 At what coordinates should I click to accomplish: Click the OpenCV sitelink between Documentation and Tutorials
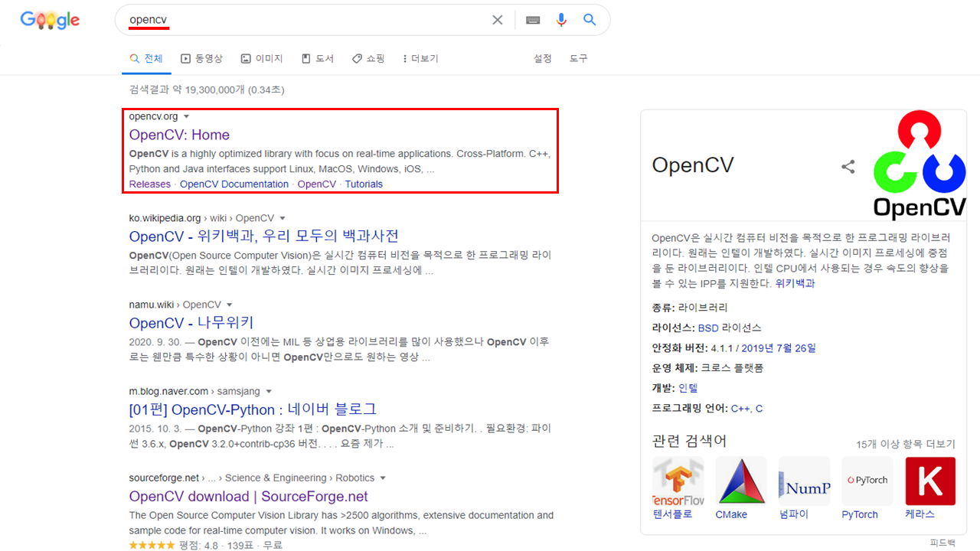coord(317,184)
